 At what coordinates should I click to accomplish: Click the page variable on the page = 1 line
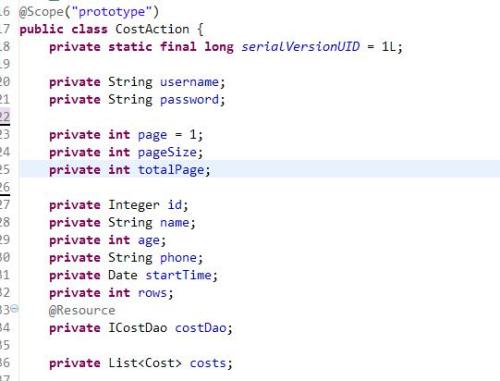[x=152, y=135]
